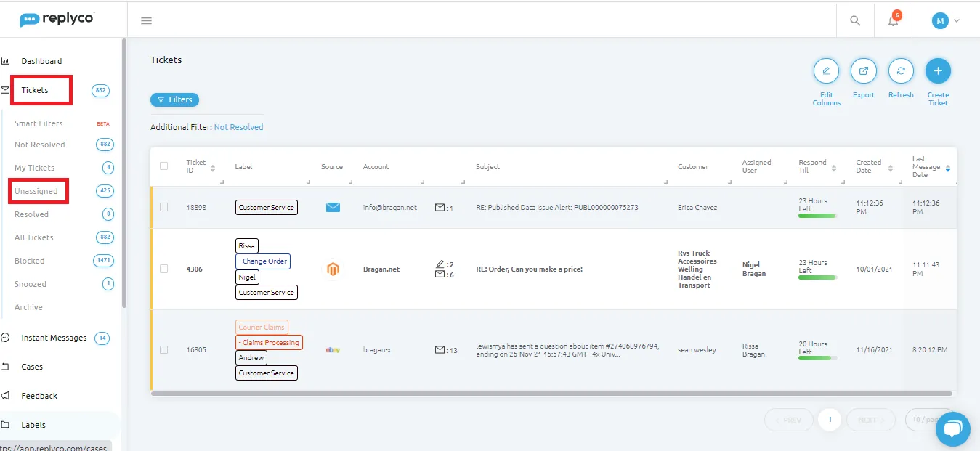Click the Change Order label on ticket 4306
980x451 pixels.
coord(263,261)
